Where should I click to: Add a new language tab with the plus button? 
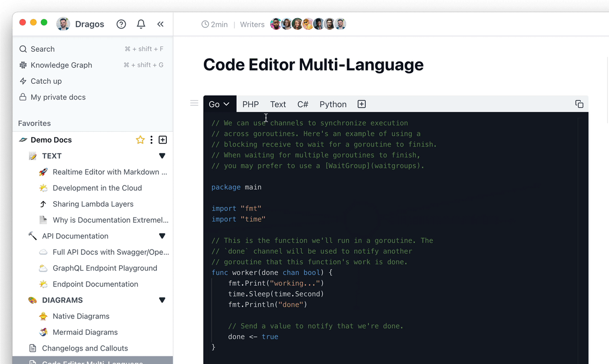pyautogui.click(x=362, y=103)
